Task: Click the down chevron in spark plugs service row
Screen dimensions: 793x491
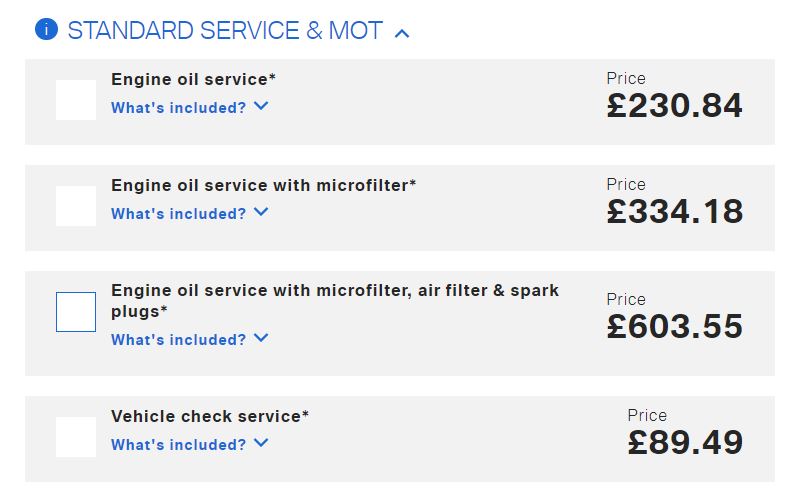Action: pos(261,338)
